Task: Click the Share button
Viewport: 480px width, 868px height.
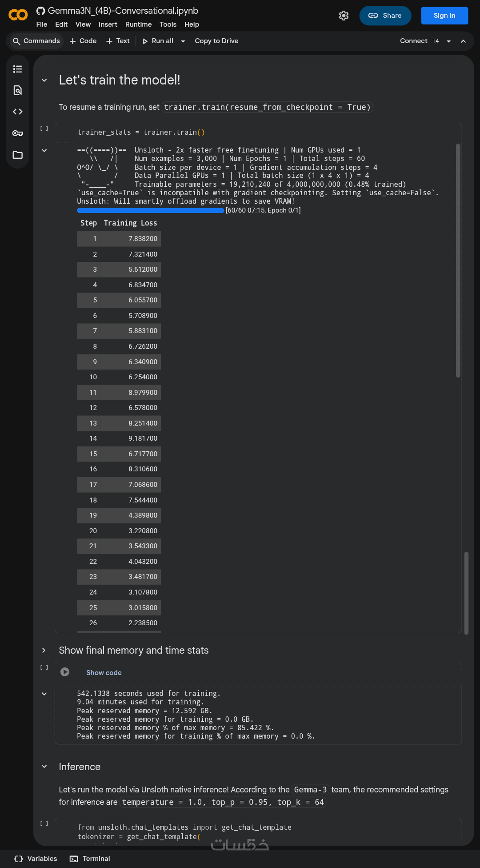Action: click(x=385, y=16)
